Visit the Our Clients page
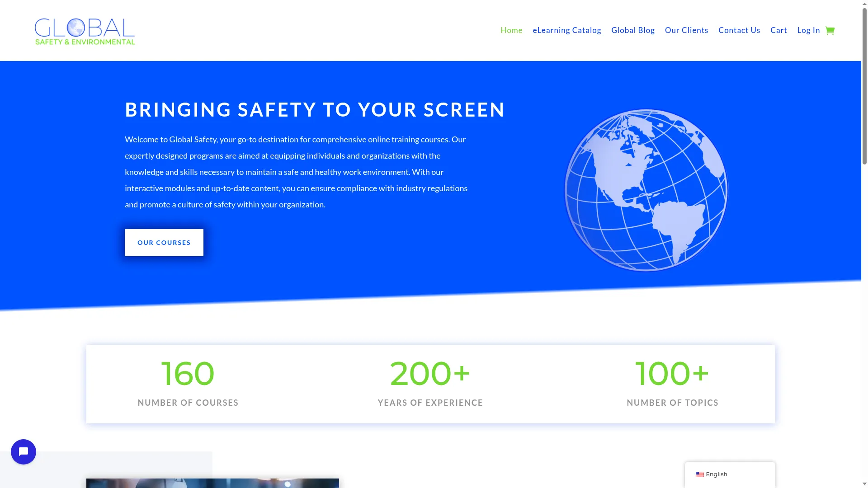The image size is (868, 488). point(686,30)
